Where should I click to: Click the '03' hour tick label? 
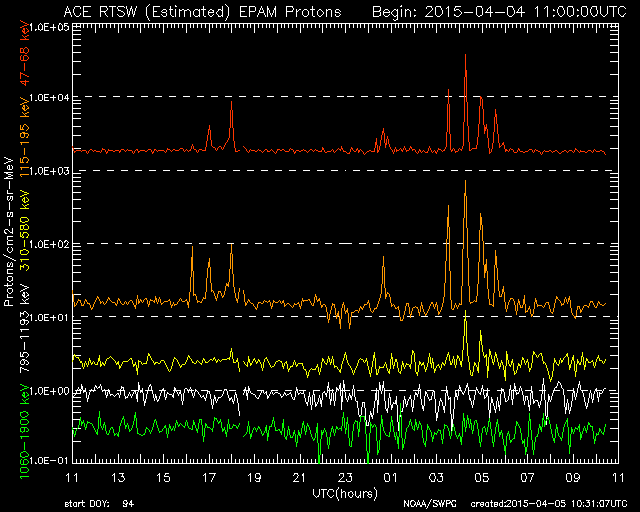pyautogui.click(x=436, y=477)
